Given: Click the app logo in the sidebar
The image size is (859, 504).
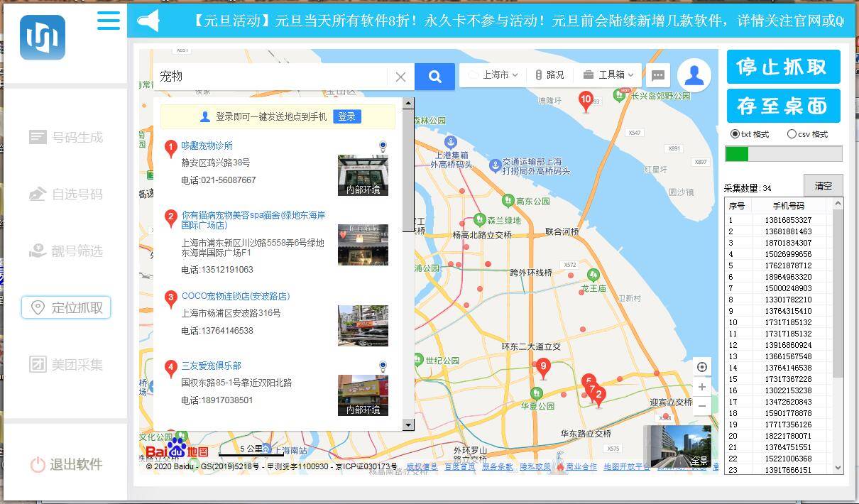Looking at the screenshot, I should pyautogui.click(x=43, y=38).
